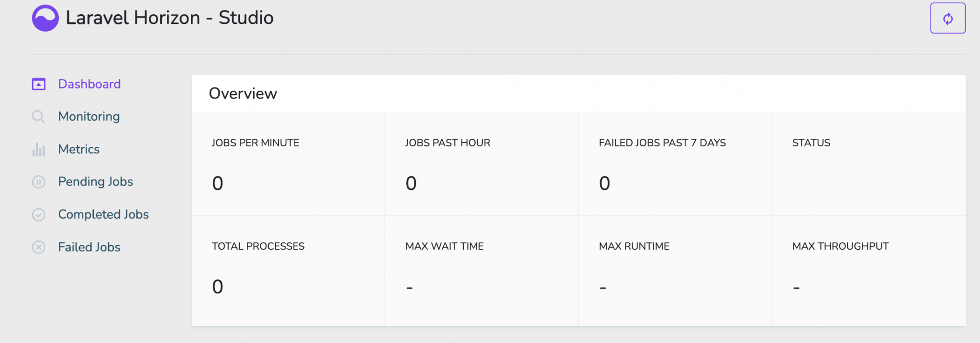980x343 pixels.
Task: Click the Pending Jobs pause icon
Action: pos(39,182)
